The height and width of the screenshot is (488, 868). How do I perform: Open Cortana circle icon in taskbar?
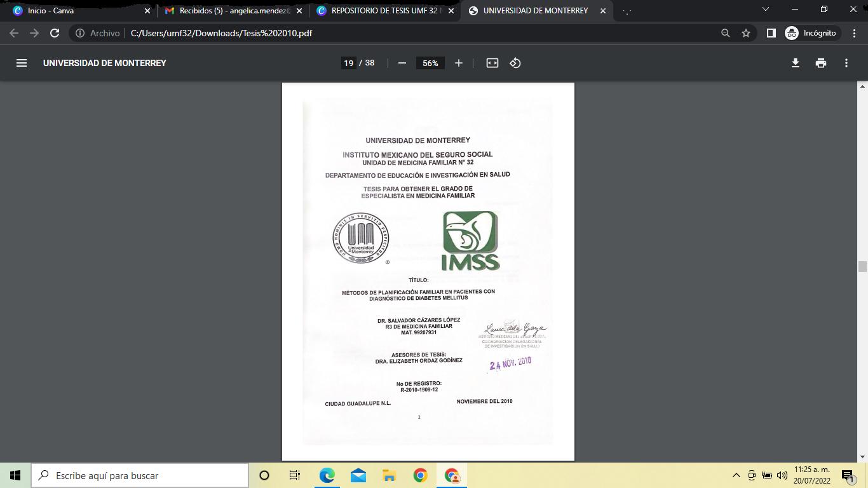click(x=264, y=475)
